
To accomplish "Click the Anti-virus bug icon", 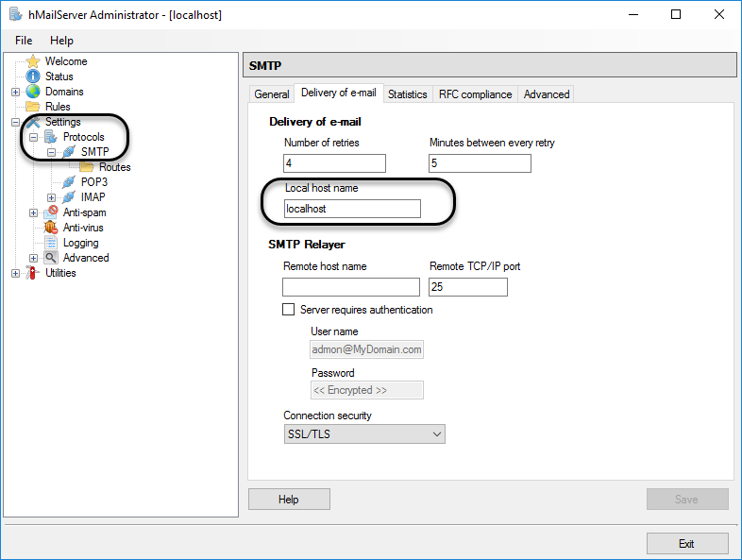I will pyautogui.click(x=51, y=228).
